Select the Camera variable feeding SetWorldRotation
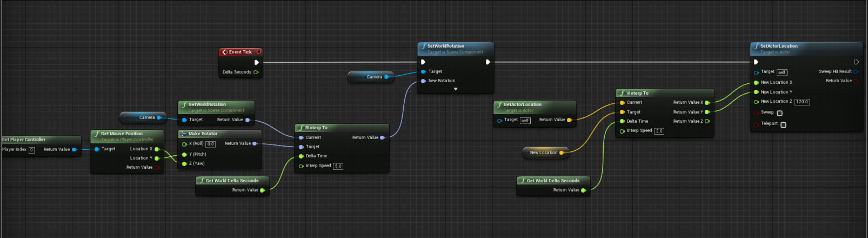The height and width of the screenshot is (238, 868). (x=370, y=77)
